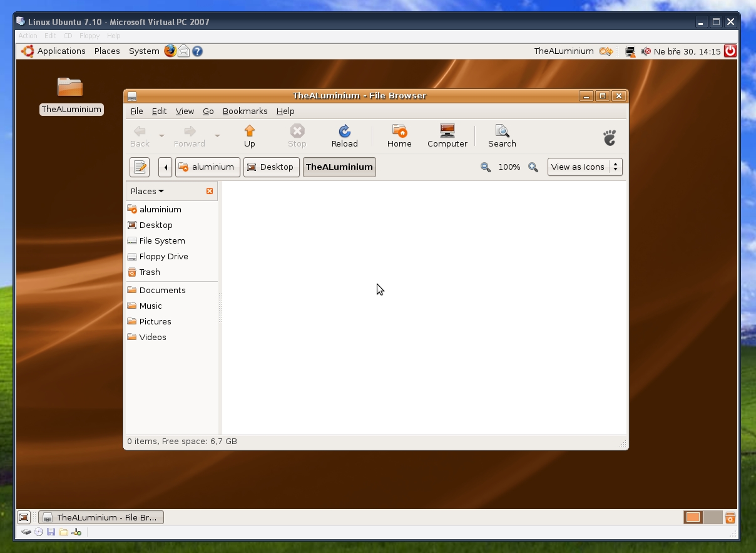Click Show Desktop button in bottom panel
The image size is (756, 553).
pyautogui.click(x=24, y=517)
